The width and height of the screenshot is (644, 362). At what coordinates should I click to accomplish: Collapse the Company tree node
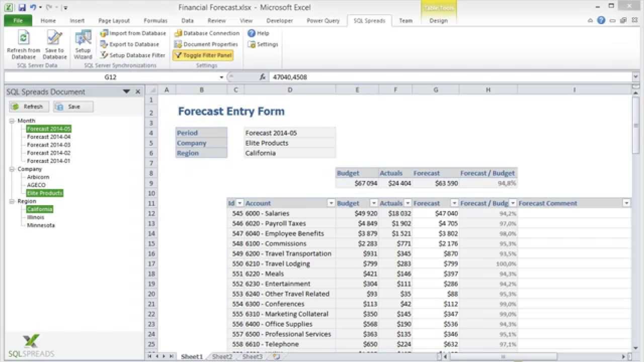(x=12, y=169)
